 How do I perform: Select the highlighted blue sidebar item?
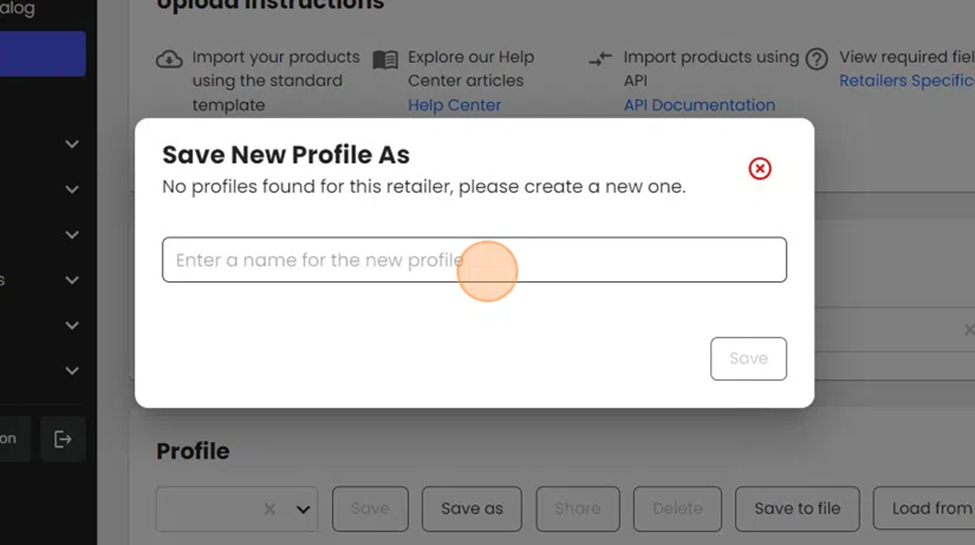[x=43, y=54]
